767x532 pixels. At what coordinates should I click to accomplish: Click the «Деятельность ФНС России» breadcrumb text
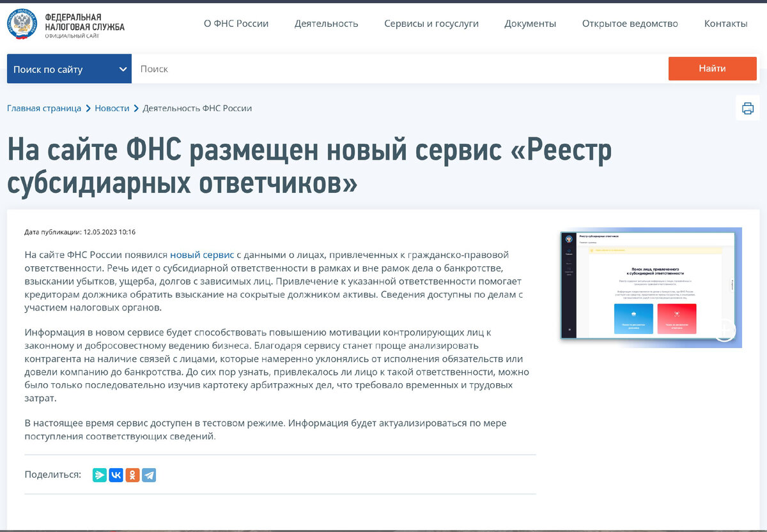click(x=197, y=108)
